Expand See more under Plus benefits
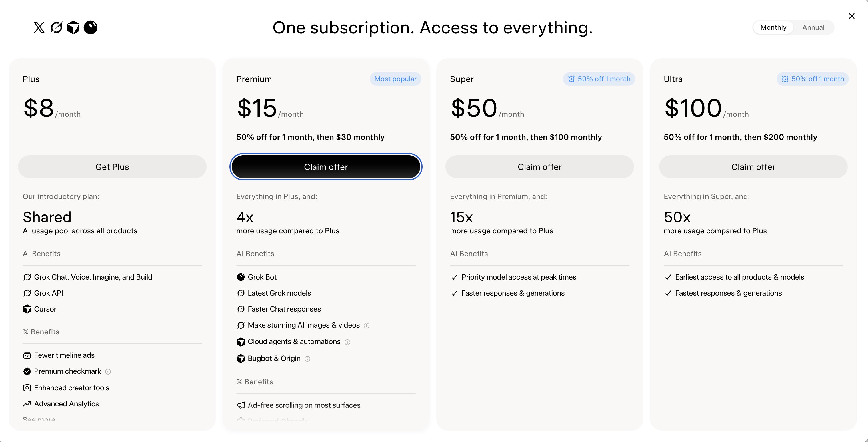Viewport: 868px width, 442px height. 39,419
